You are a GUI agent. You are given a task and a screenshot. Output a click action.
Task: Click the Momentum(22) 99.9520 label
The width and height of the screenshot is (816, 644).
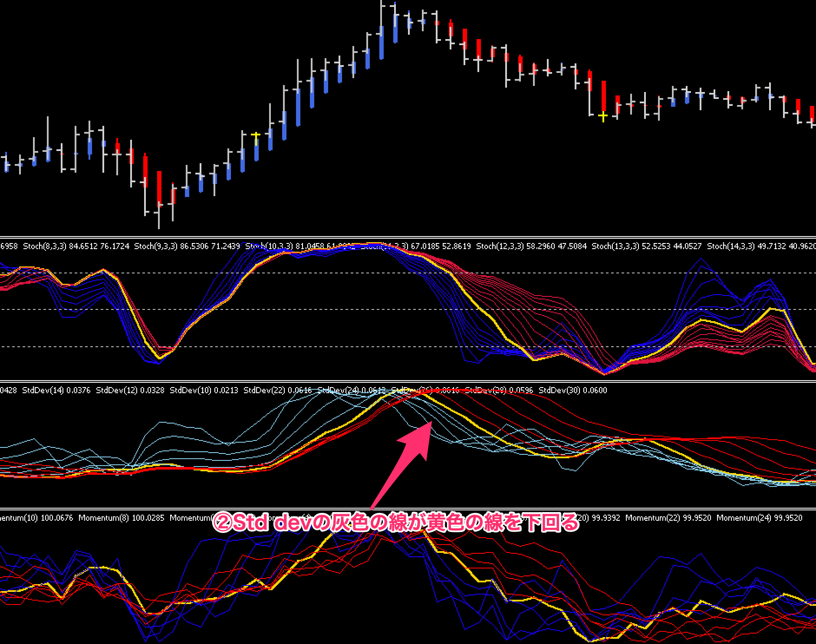[668, 518]
